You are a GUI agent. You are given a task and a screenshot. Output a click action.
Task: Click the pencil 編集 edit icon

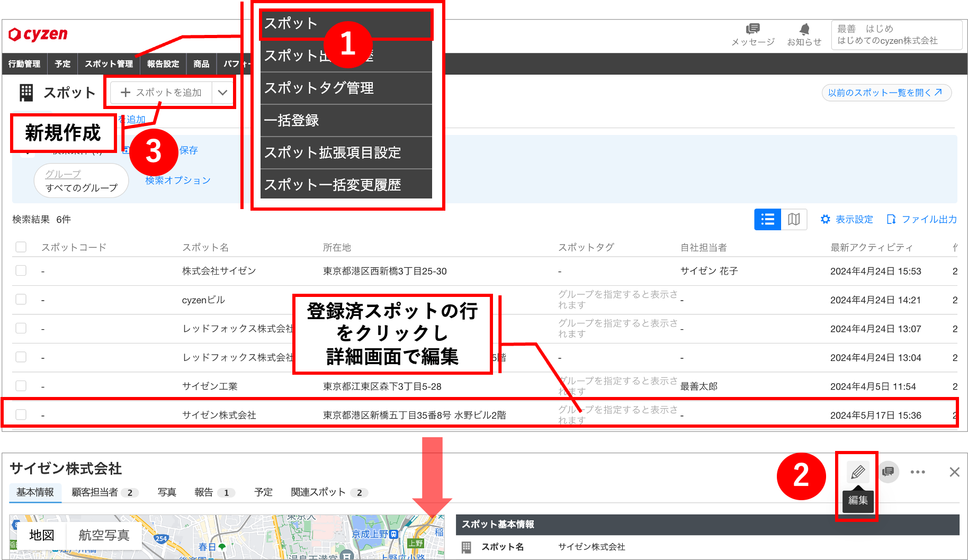tap(858, 472)
